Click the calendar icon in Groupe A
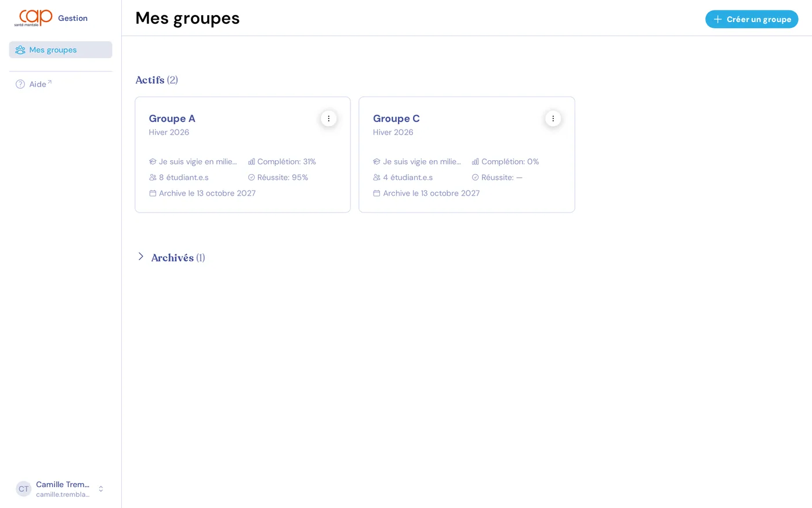Image resolution: width=812 pixels, height=508 pixels. click(153, 193)
